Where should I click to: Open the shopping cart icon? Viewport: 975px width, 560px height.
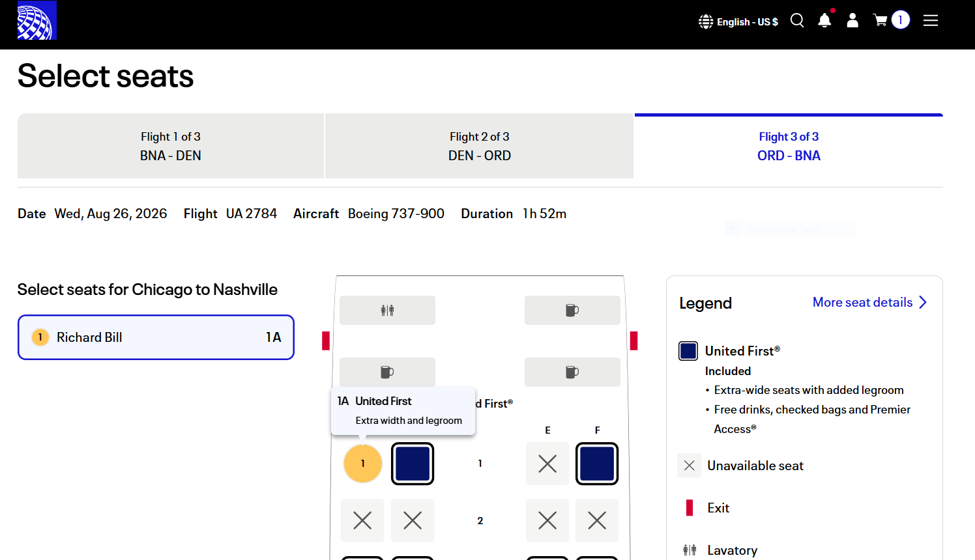[x=880, y=21]
